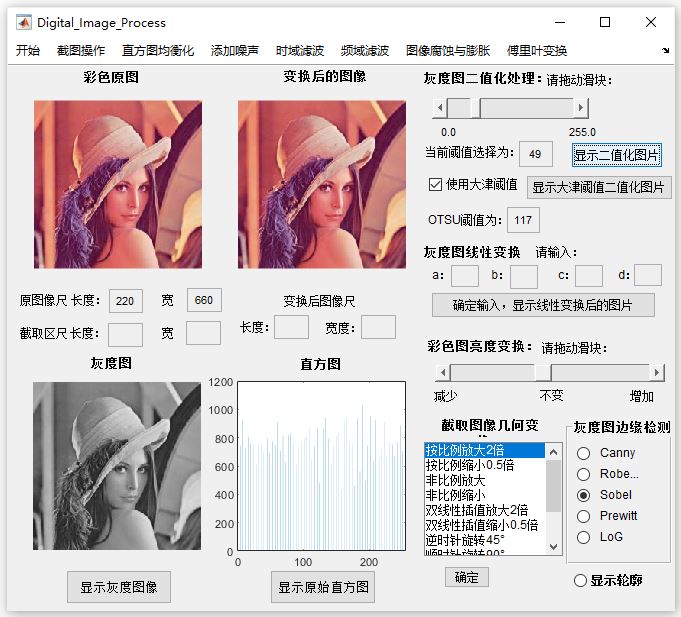The image size is (681, 617).
Task: Select 按比例缩小0.5倍 in the list
Action: [484, 465]
